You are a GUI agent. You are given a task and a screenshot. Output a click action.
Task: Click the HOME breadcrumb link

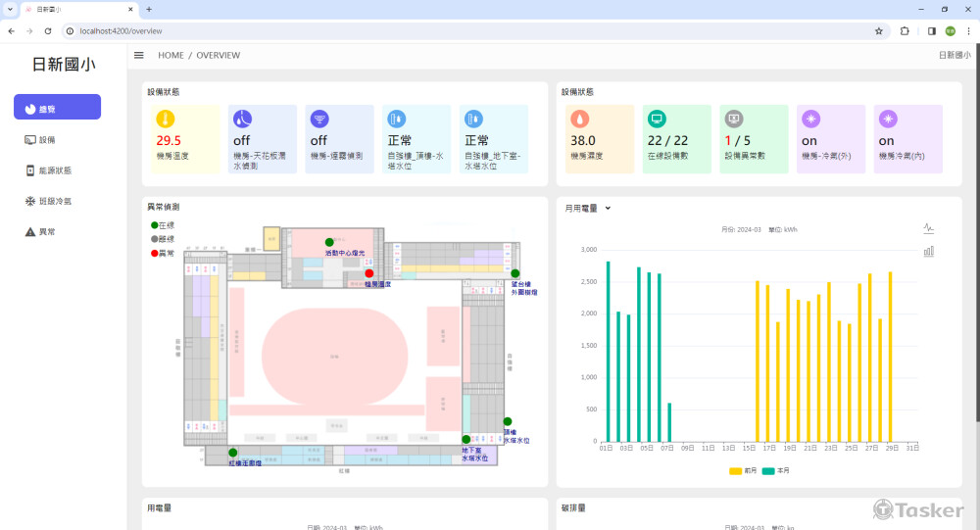point(171,55)
